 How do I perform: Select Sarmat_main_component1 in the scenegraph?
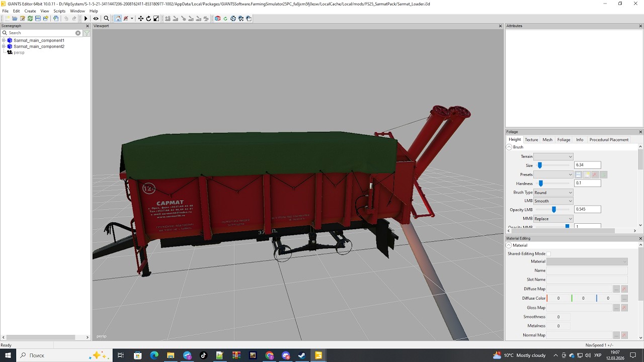click(x=39, y=40)
